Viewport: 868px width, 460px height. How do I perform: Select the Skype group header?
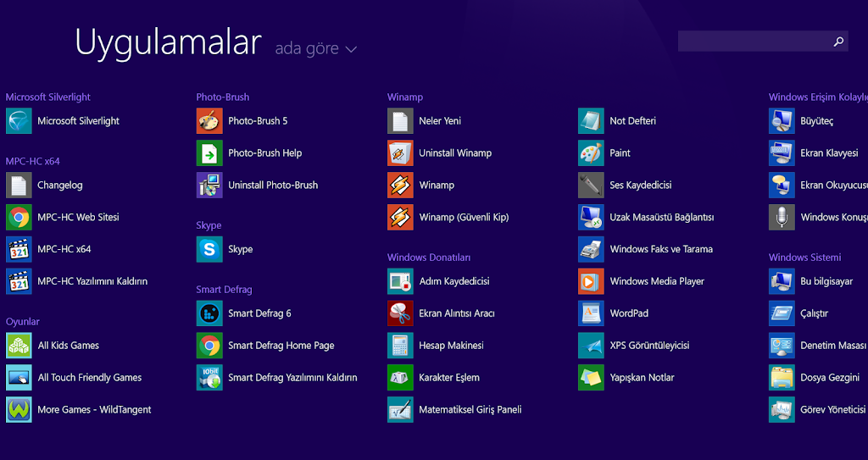coord(209,225)
